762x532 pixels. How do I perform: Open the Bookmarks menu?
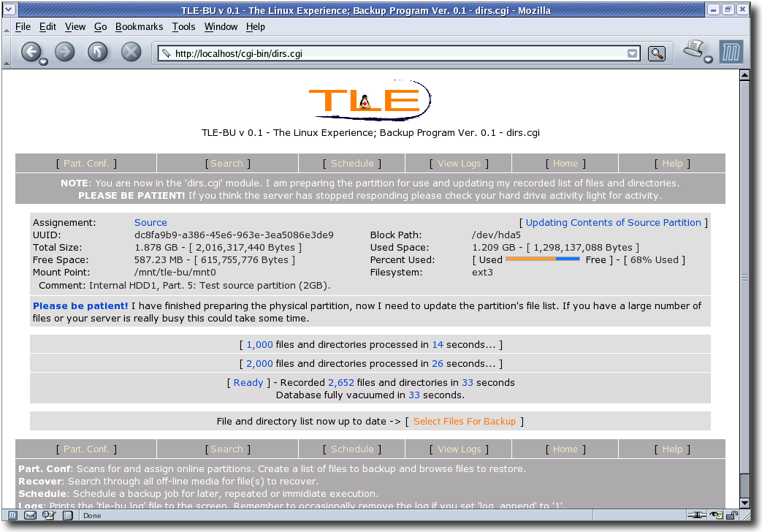point(139,26)
